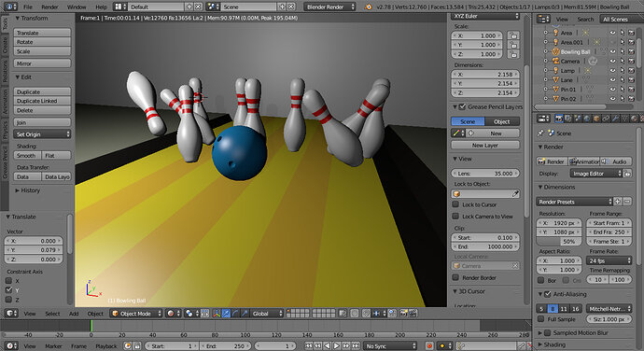
Task: Click the Duplicate Linked button
Action: pos(42,101)
